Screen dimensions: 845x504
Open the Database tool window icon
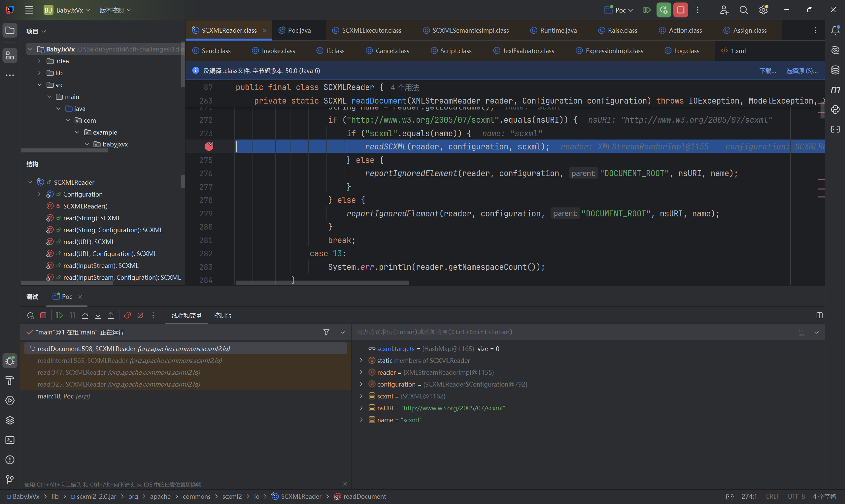tap(835, 70)
